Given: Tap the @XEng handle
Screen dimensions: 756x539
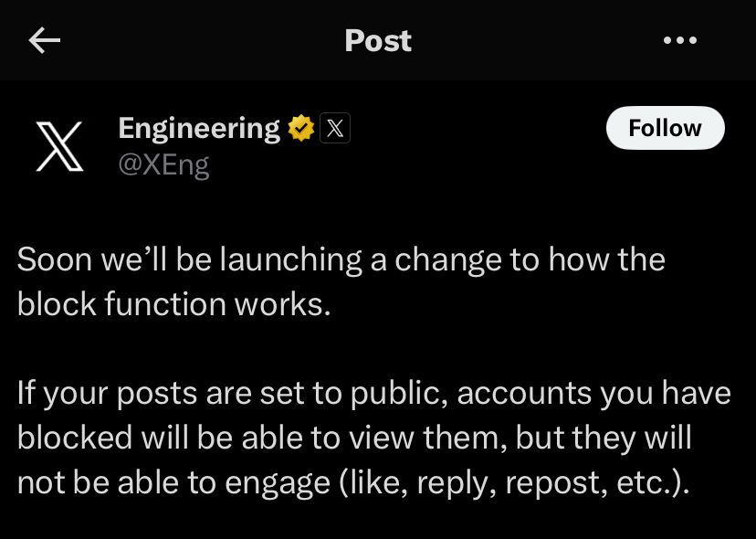Looking at the screenshot, I should click(x=164, y=164).
